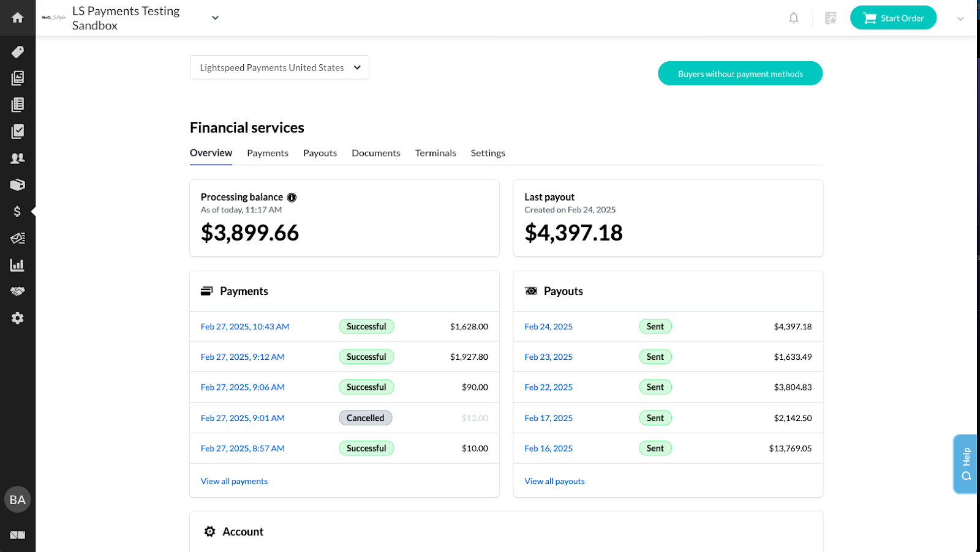Expand the chevron next to Start Order
980x552 pixels.
pos(960,18)
